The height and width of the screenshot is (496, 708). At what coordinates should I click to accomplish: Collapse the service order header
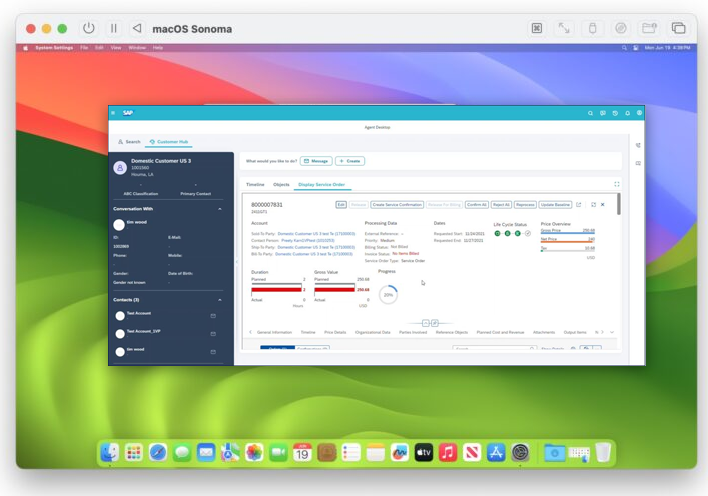(425, 323)
